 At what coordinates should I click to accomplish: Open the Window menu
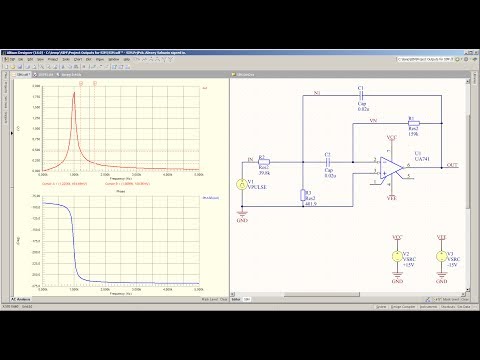[114, 59]
